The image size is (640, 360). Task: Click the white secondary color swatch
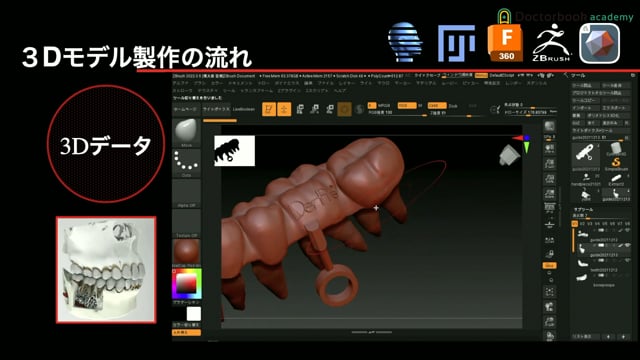(x=193, y=314)
